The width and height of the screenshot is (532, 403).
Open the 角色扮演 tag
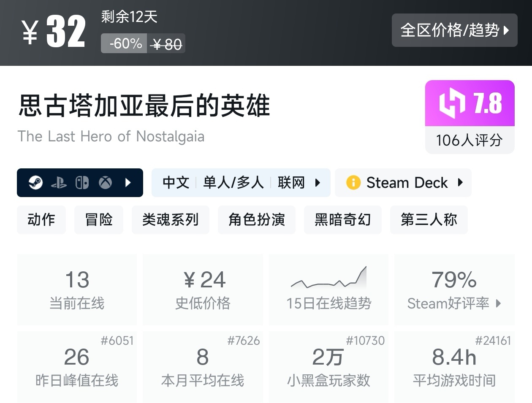tap(257, 219)
